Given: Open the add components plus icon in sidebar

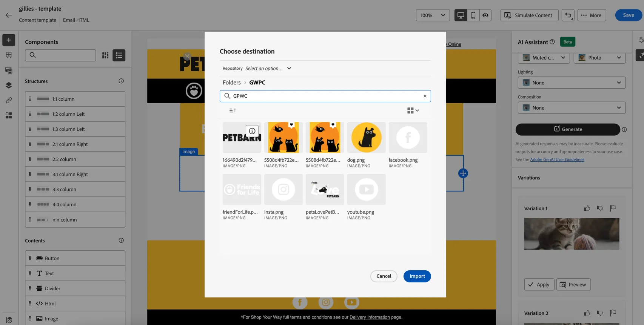Looking at the screenshot, I should 9,40.
